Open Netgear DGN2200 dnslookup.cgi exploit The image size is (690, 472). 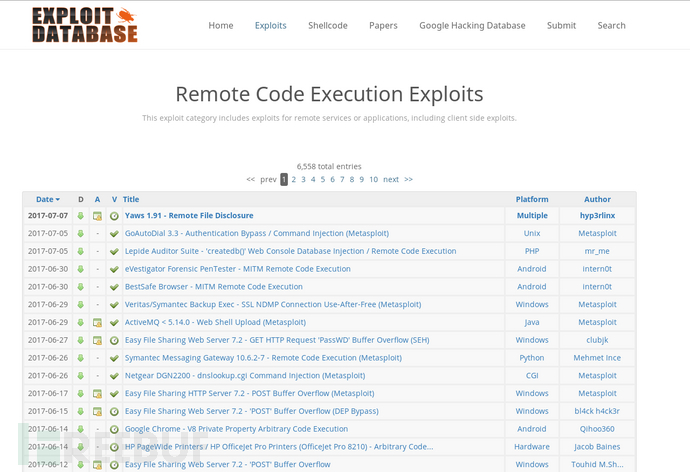click(245, 376)
